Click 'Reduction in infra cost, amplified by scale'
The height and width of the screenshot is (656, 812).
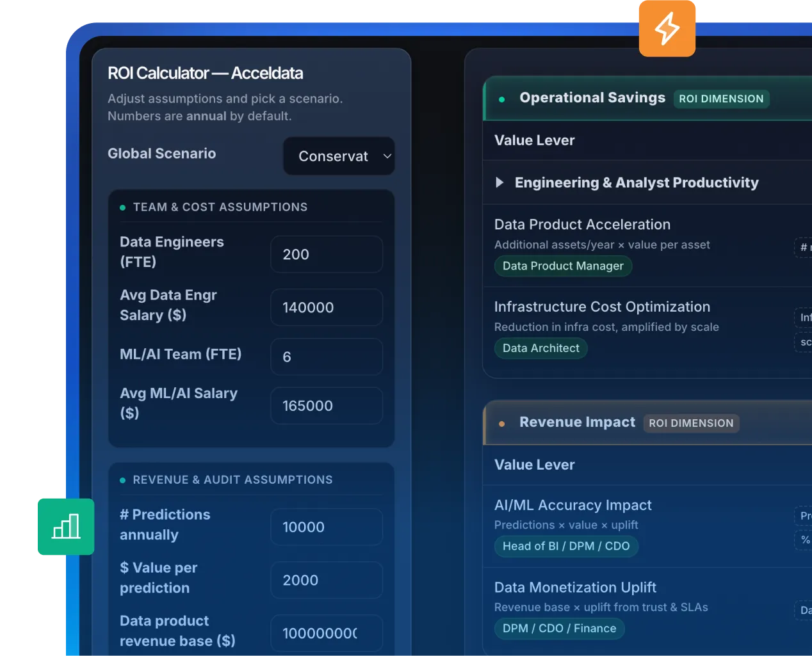click(606, 327)
